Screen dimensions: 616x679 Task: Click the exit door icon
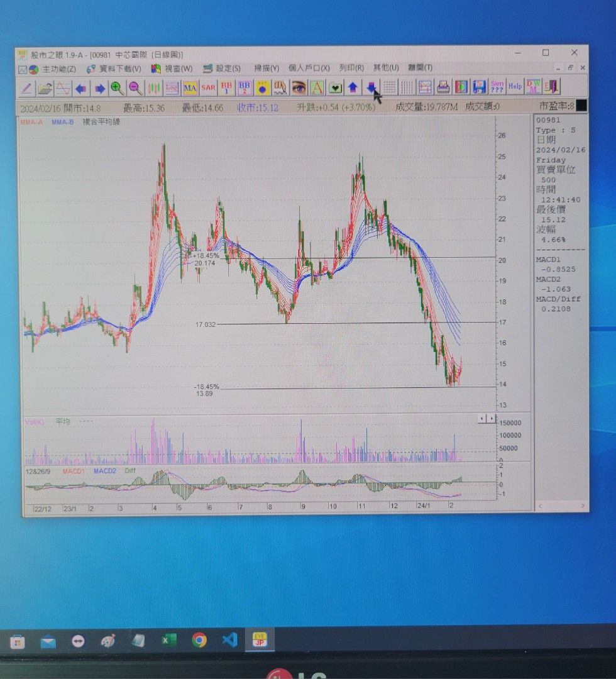click(x=552, y=86)
